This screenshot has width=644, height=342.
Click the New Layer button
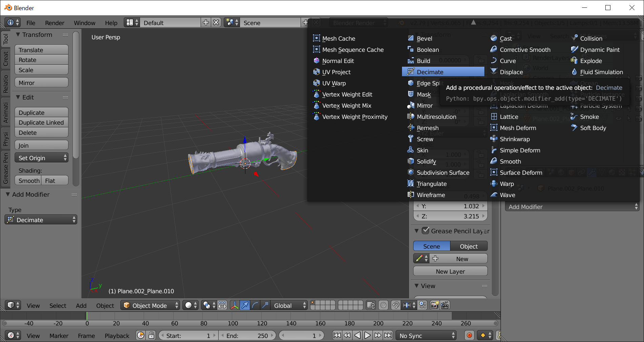click(450, 271)
